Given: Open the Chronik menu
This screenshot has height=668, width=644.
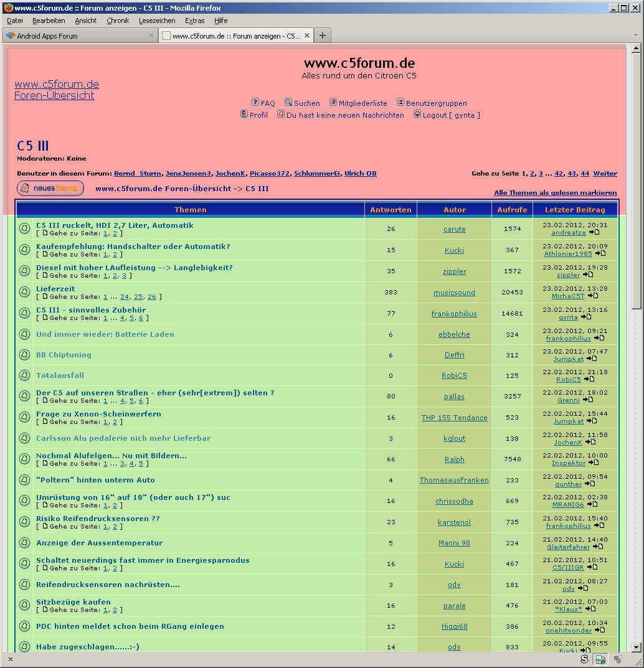Looking at the screenshot, I should click(x=118, y=21).
